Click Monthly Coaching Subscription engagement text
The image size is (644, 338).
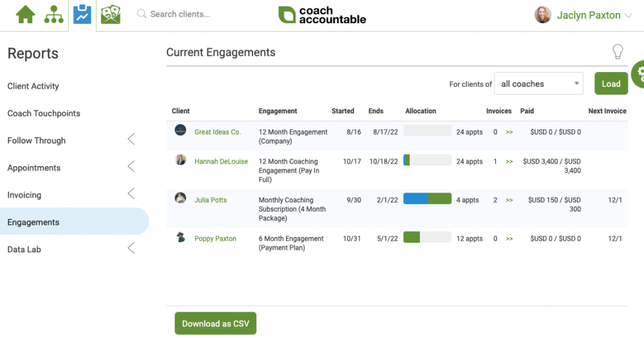pyautogui.click(x=292, y=209)
